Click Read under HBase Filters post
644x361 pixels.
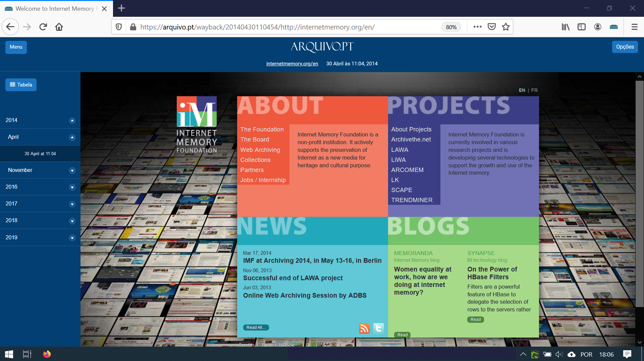475,319
